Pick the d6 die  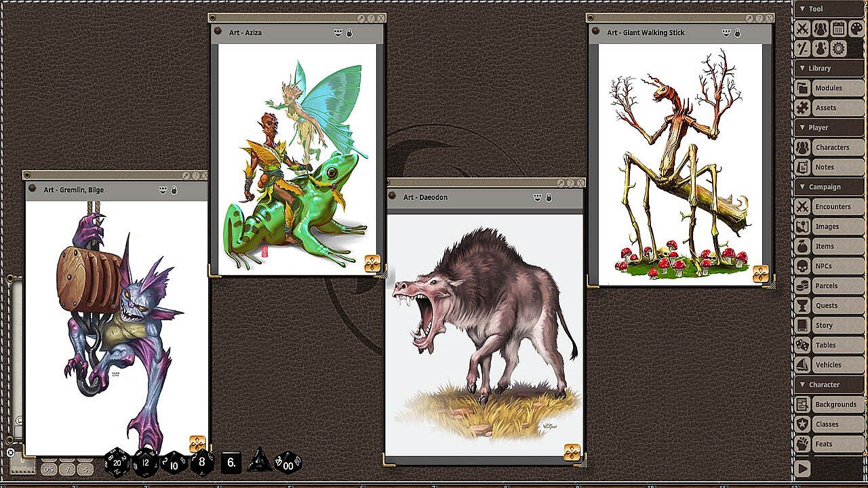click(x=231, y=462)
